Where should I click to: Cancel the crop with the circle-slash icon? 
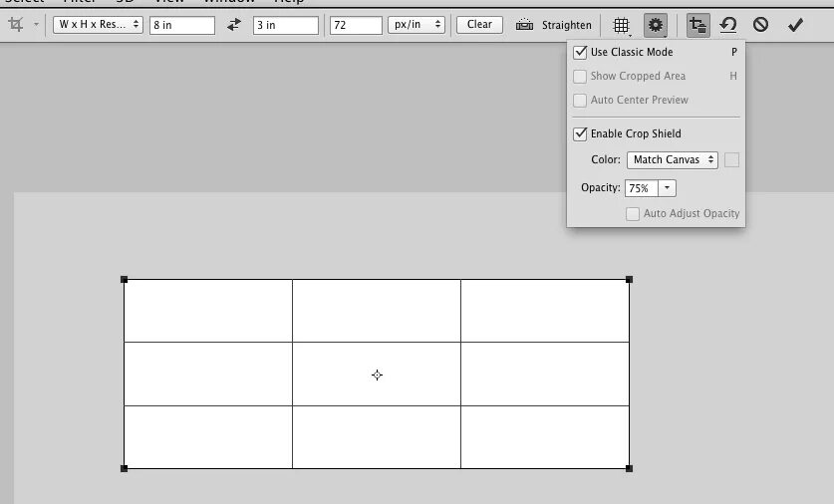[760, 25]
